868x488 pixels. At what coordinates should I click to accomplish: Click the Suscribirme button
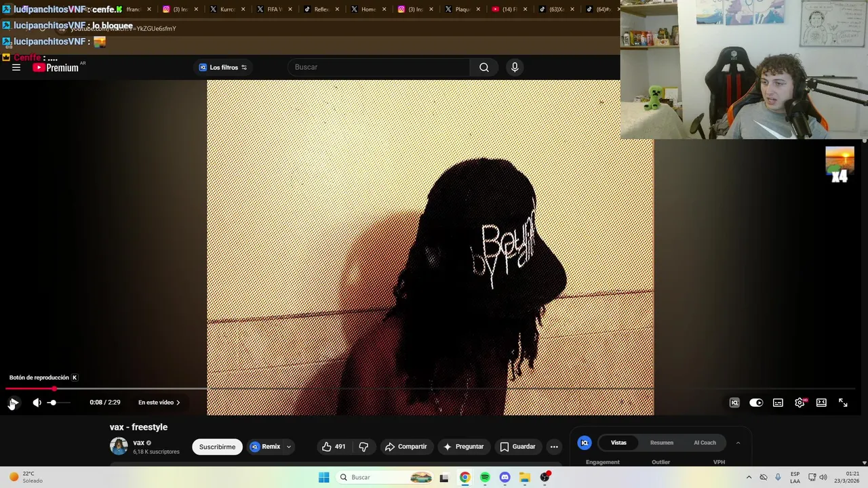(217, 447)
